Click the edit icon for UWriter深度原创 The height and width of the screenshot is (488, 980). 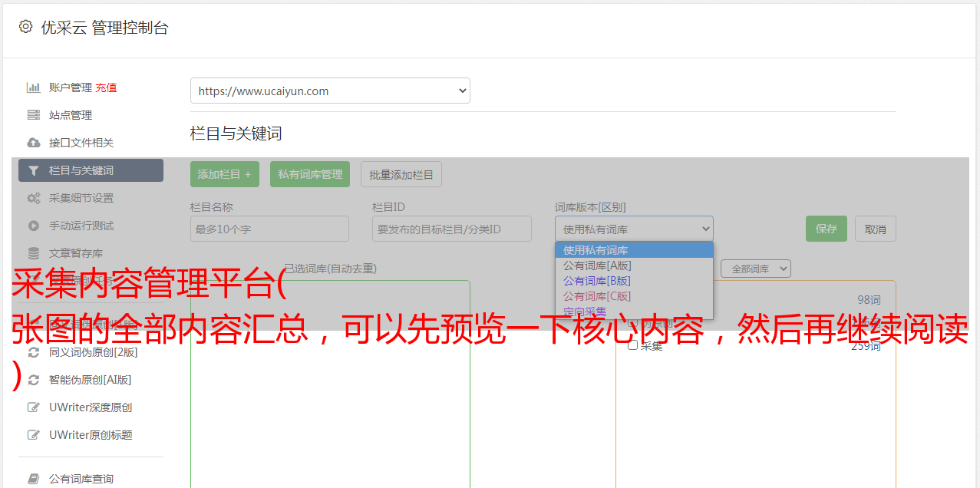coord(34,407)
